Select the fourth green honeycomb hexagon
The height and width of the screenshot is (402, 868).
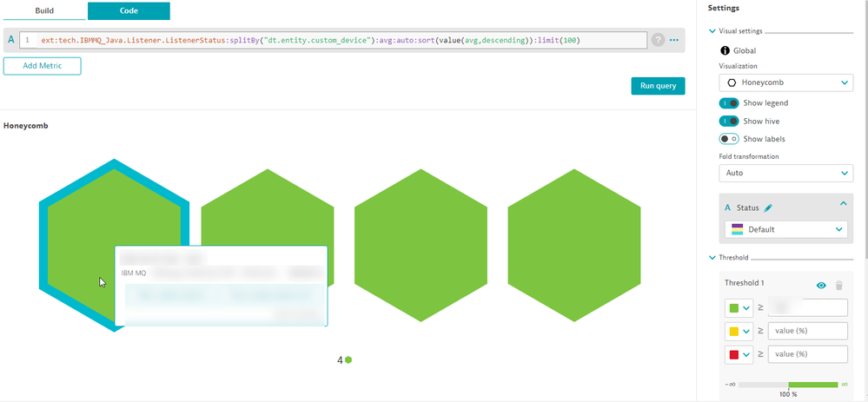pyautogui.click(x=574, y=245)
